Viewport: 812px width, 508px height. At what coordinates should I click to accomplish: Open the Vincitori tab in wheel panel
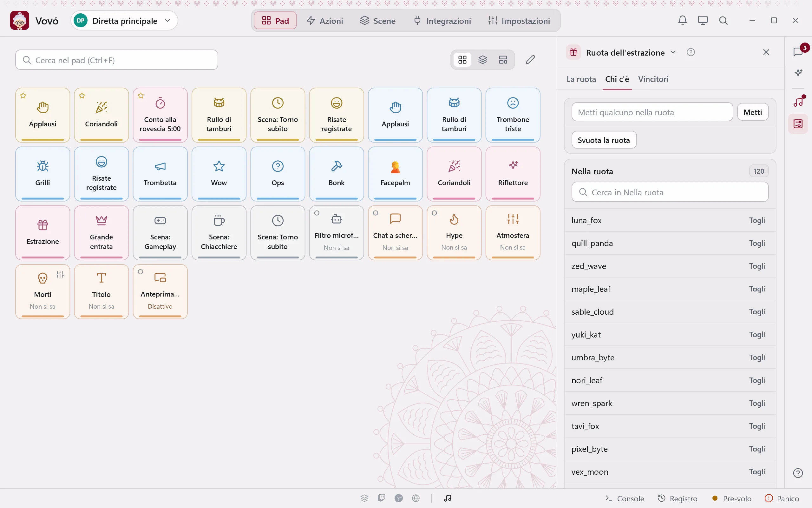pyautogui.click(x=653, y=79)
